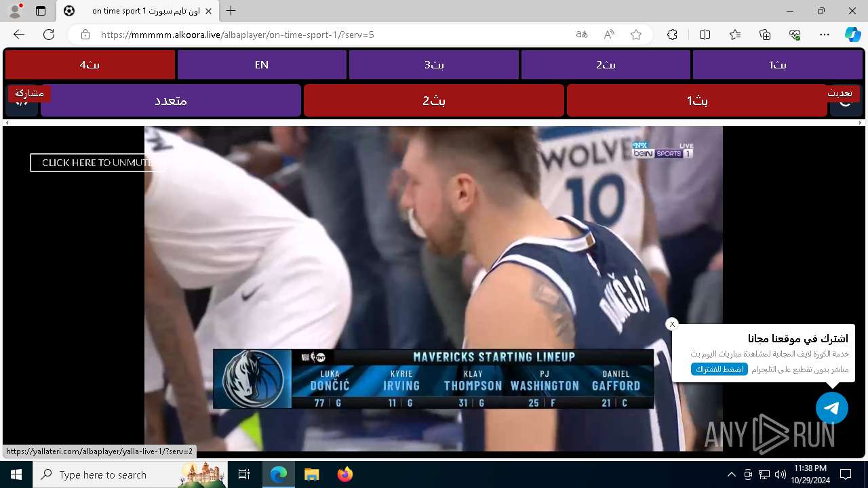This screenshot has height=488, width=868.
Task: Switch to EN stream button
Action: [x=262, y=64]
